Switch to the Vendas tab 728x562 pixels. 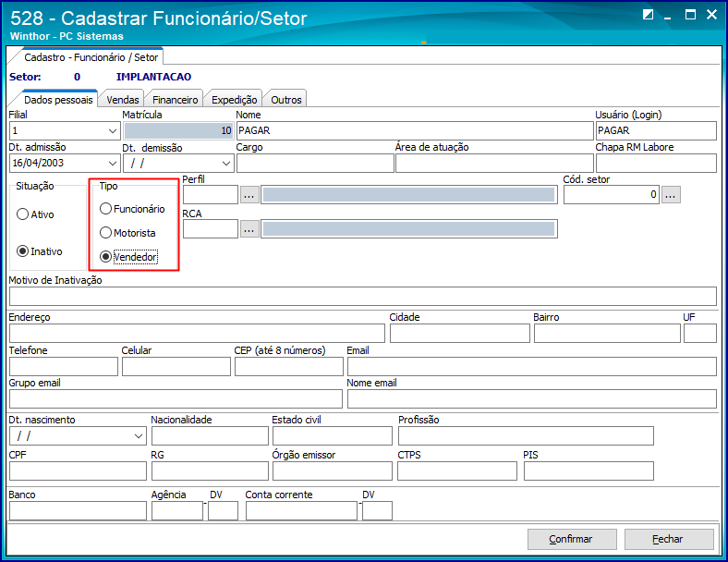click(x=123, y=100)
